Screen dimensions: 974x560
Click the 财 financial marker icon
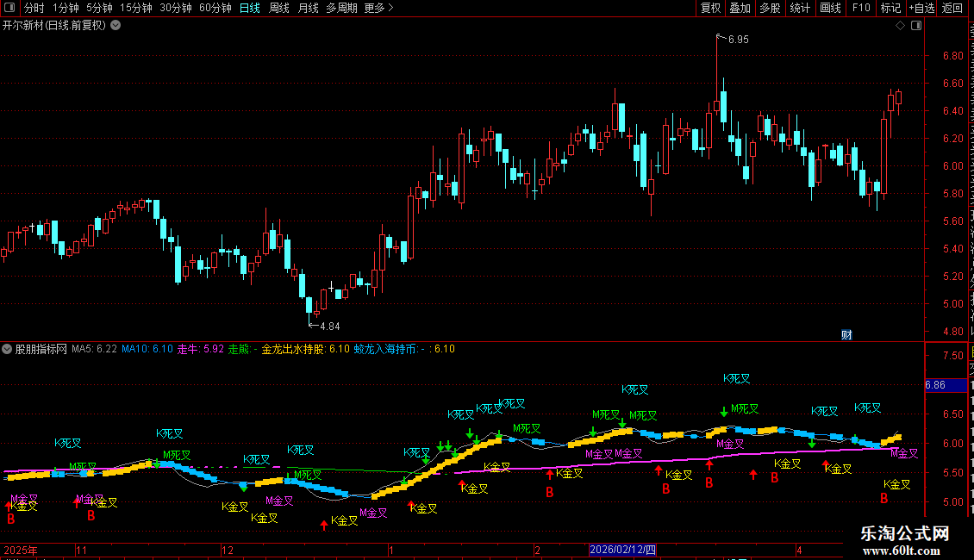(846, 334)
